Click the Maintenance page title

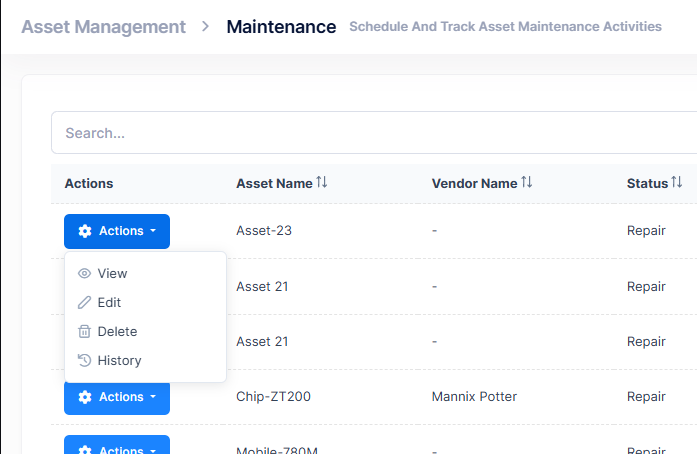[281, 27]
